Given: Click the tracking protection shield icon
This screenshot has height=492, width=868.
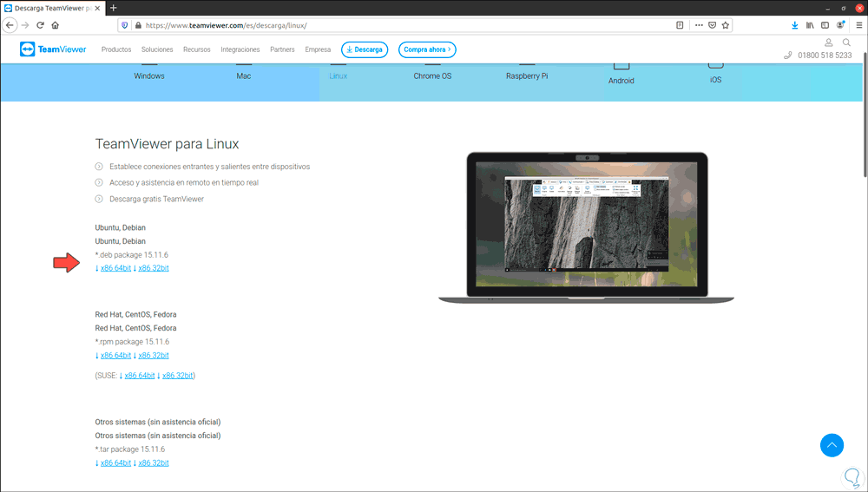Looking at the screenshot, I should (124, 25).
